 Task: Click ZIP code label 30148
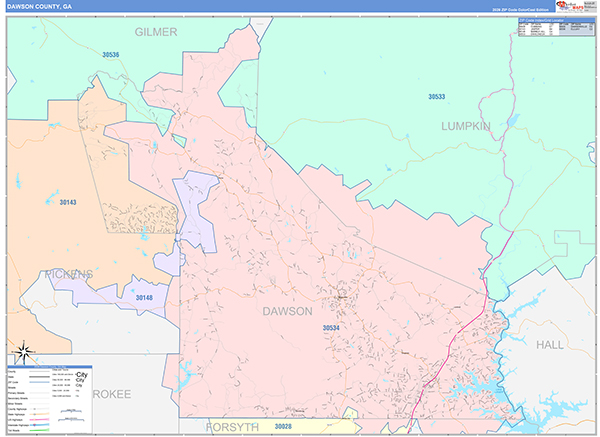click(x=144, y=297)
